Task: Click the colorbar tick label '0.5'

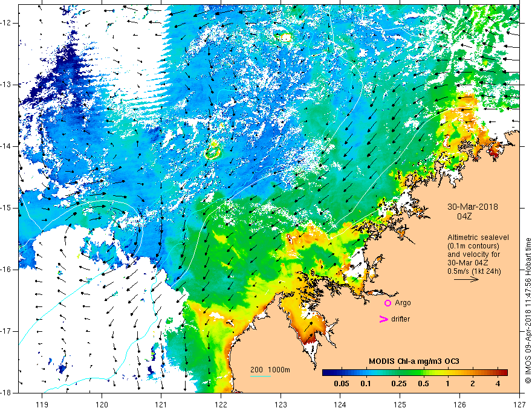Action: (423, 384)
